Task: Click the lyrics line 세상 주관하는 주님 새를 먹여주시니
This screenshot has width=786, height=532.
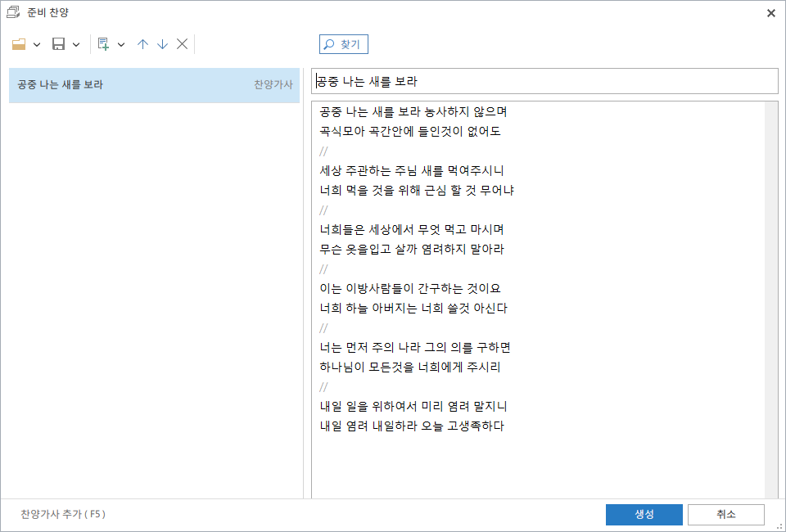Action: coord(412,170)
